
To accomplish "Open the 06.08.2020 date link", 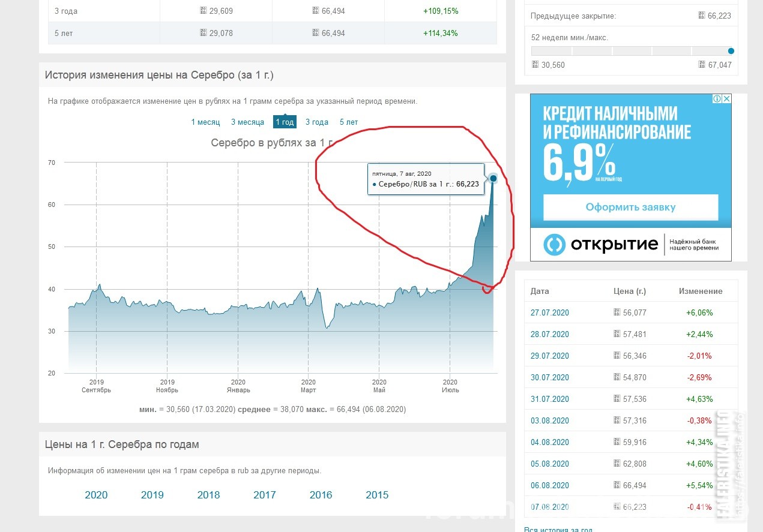I will pos(550,485).
